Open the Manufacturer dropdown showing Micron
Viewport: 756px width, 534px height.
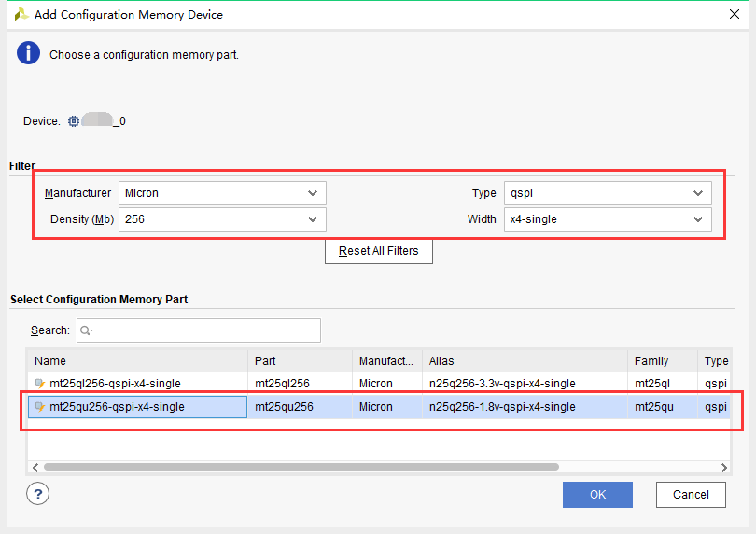[222, 193]
